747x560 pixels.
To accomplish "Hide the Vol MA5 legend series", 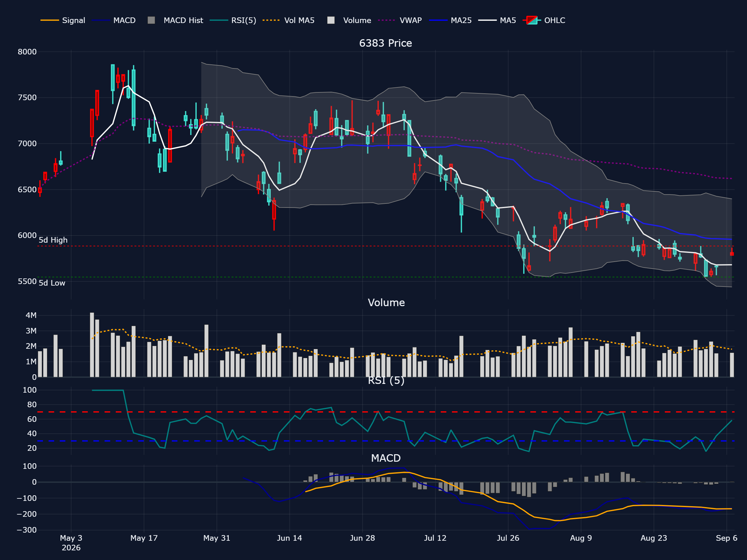I will pyautogui.click(x=289, y=20).
